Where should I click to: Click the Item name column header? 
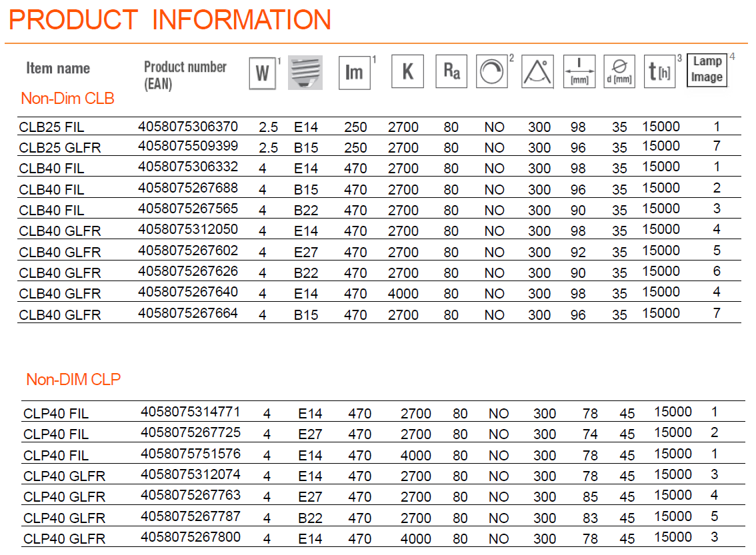(58, 68)
